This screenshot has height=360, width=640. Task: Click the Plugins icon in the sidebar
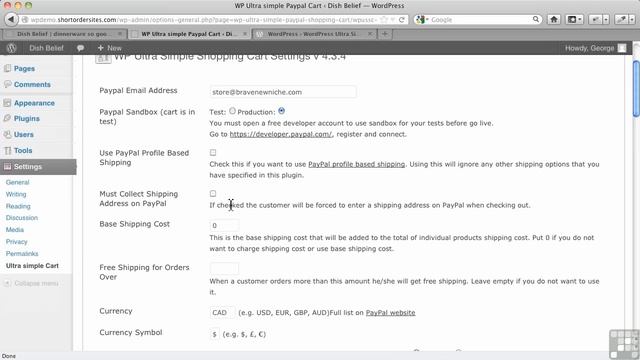point(7,118)
